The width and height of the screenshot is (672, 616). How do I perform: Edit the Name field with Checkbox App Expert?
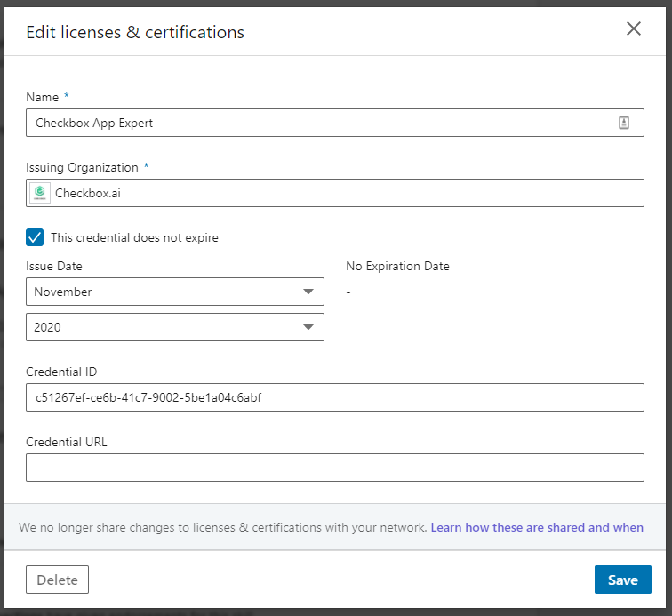click(335, 123)
